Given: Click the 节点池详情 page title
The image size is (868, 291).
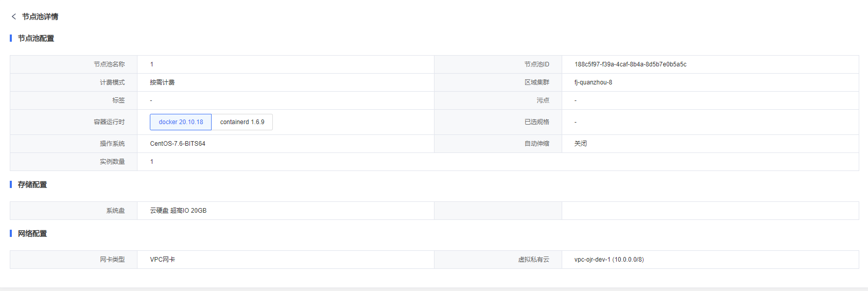Looking at the screenshot, I should tap(40, 16).
